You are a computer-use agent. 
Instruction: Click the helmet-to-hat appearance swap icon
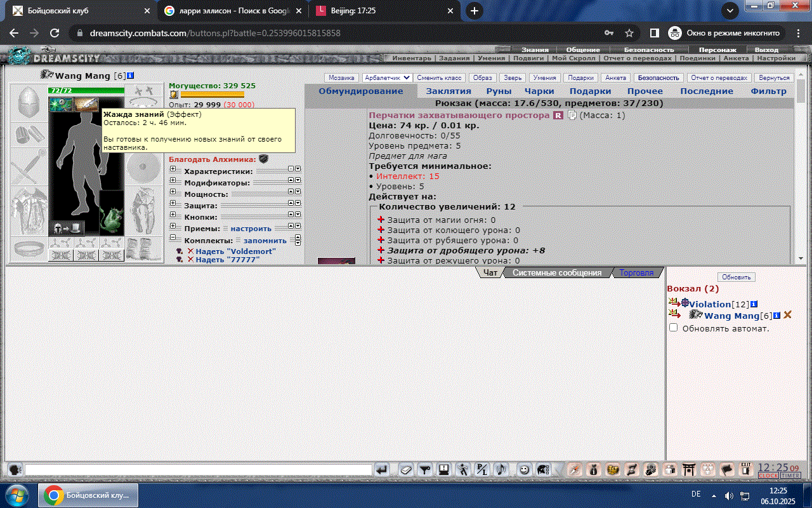coord(68,227)
